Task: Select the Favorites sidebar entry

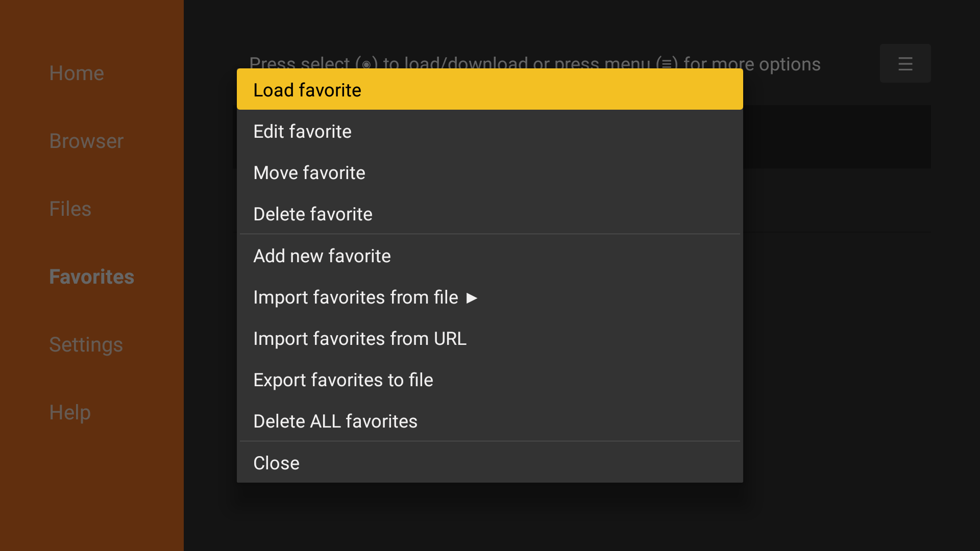Action: (91, 277)
